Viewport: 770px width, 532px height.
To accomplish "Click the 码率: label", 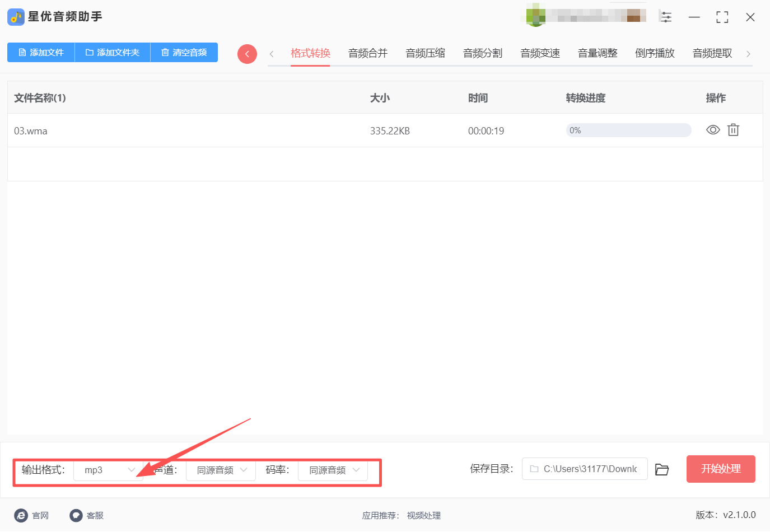I will 277,470.
